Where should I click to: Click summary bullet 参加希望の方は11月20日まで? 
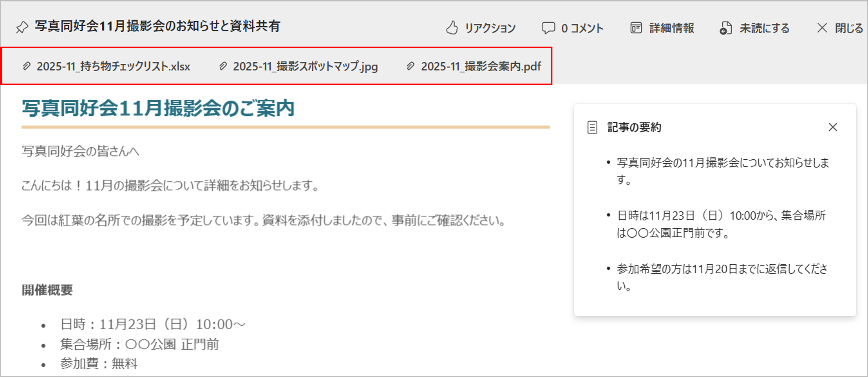coord(722,277)
